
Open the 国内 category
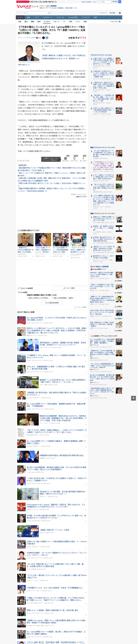click(x=26, y=21)
